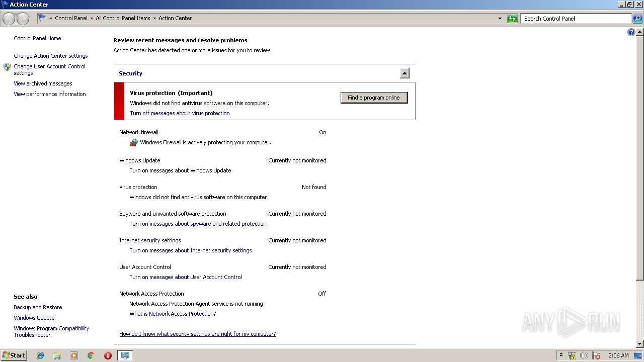This screenshot has height=362, width=644.
Task: Open Change Action Center settings
Action: [x=51, y=56]
